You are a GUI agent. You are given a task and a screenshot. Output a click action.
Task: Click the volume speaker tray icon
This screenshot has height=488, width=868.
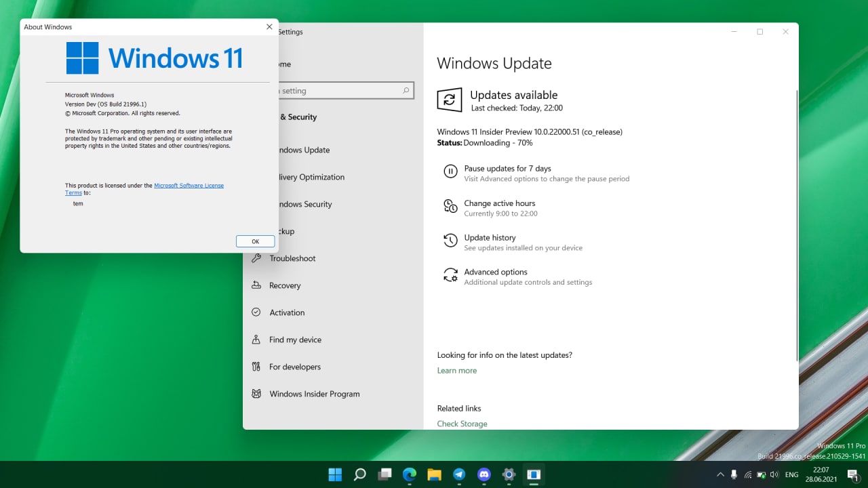[774, 475]
